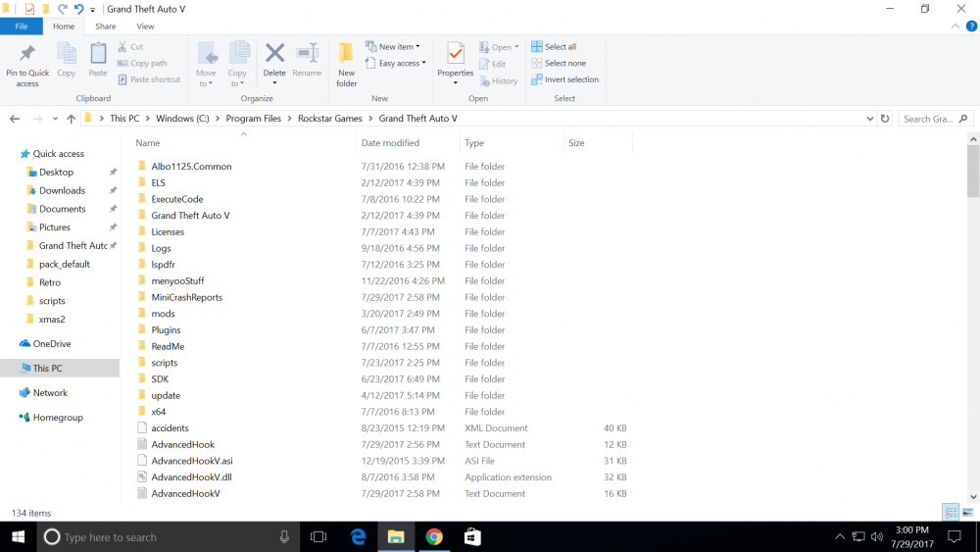
Task: Click the Copy to ribbon icon
Action: 239,54
